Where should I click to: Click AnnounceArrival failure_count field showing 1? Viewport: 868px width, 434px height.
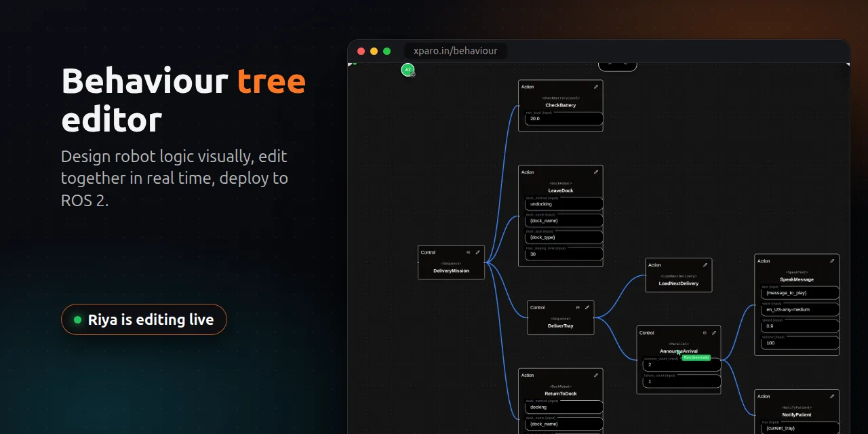(682, 382)
